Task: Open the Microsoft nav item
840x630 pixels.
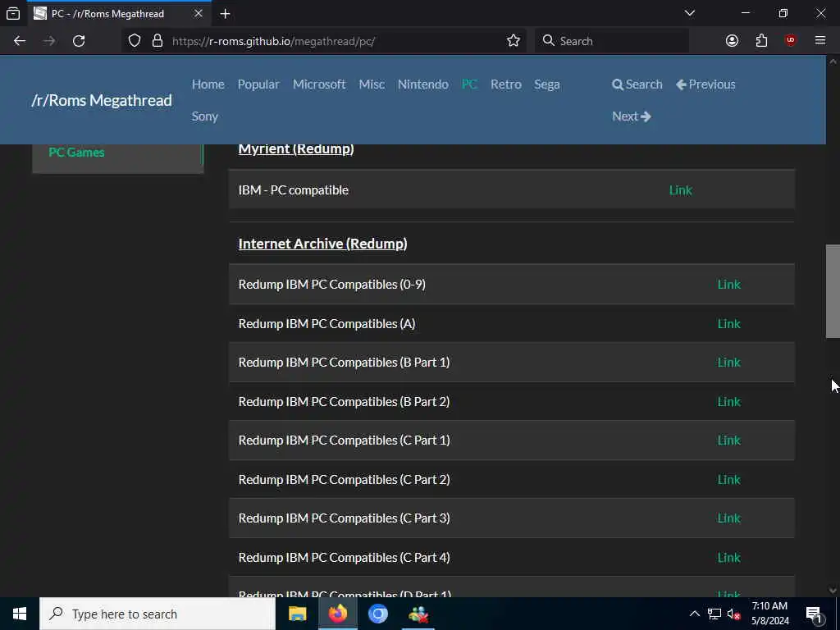Action: click(319, 84)
